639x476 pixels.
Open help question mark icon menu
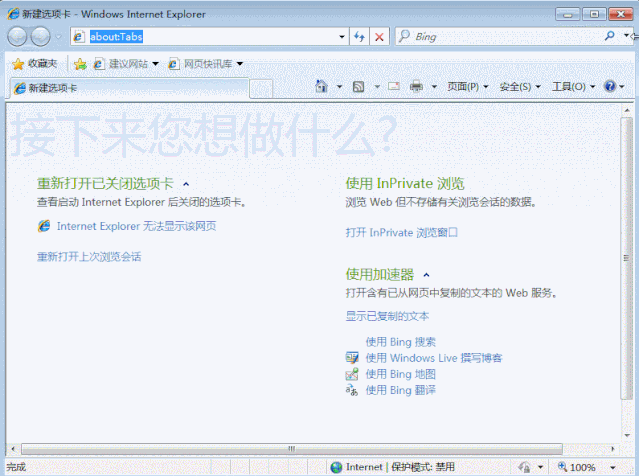[x=614, y=86]
